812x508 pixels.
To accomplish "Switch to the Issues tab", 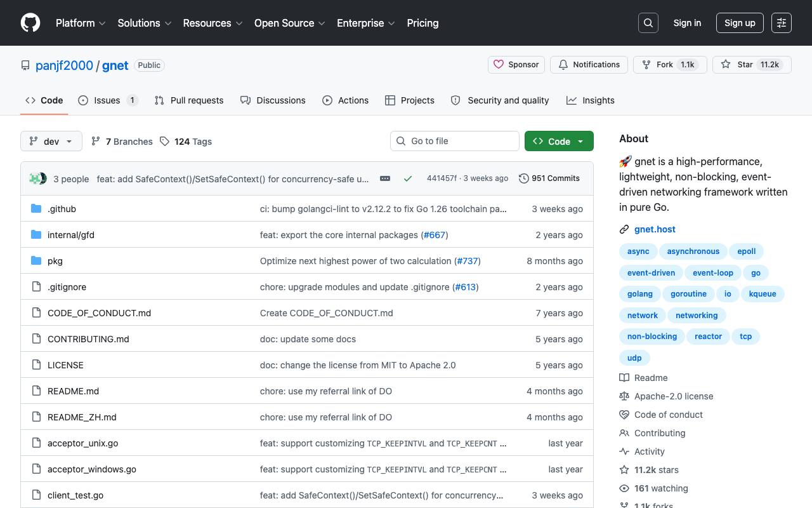I will [108, 100].
